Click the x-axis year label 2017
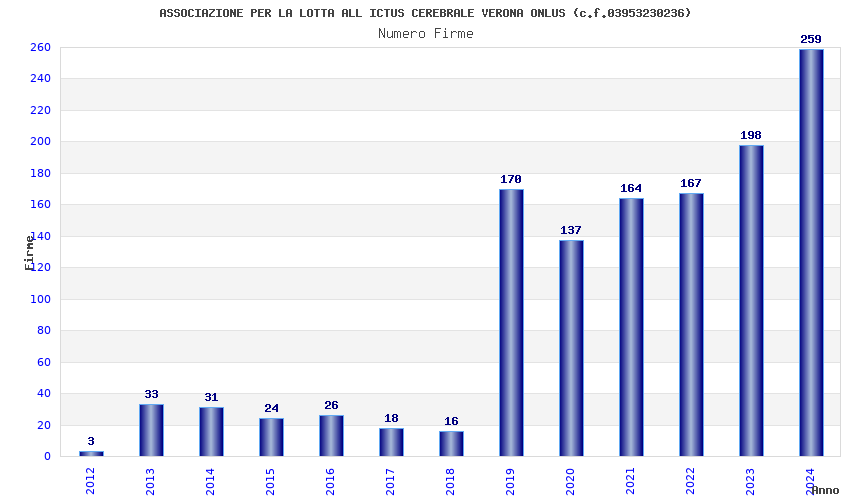850x500 pixels. 391,481
